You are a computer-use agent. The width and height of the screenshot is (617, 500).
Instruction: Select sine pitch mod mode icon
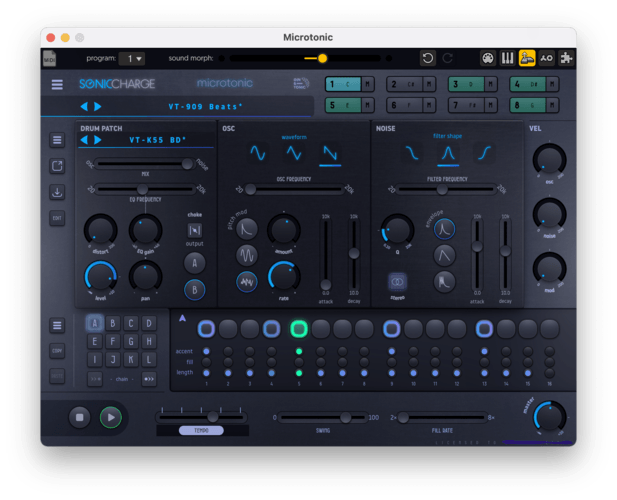pyautogui.click(x=247, y=255)
